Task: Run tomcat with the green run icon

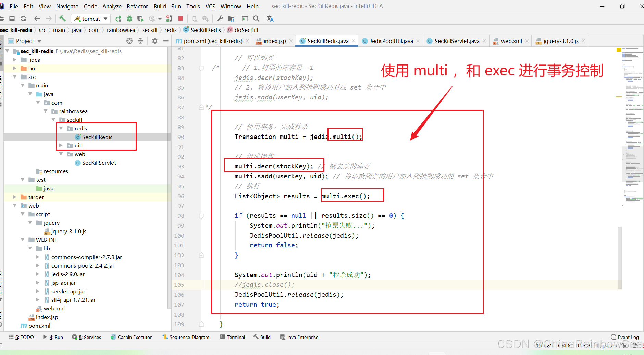Action: [118, 19]
